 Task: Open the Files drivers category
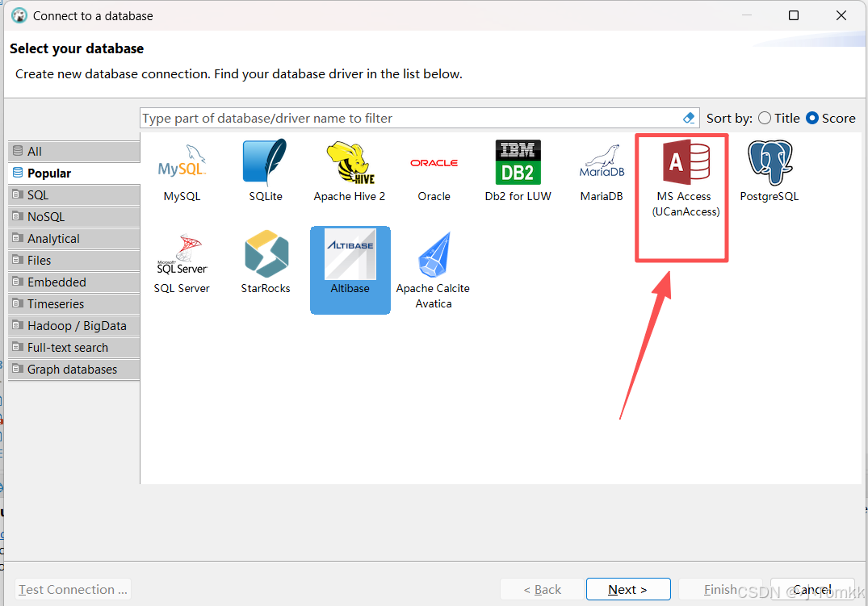tap(74, 260)
